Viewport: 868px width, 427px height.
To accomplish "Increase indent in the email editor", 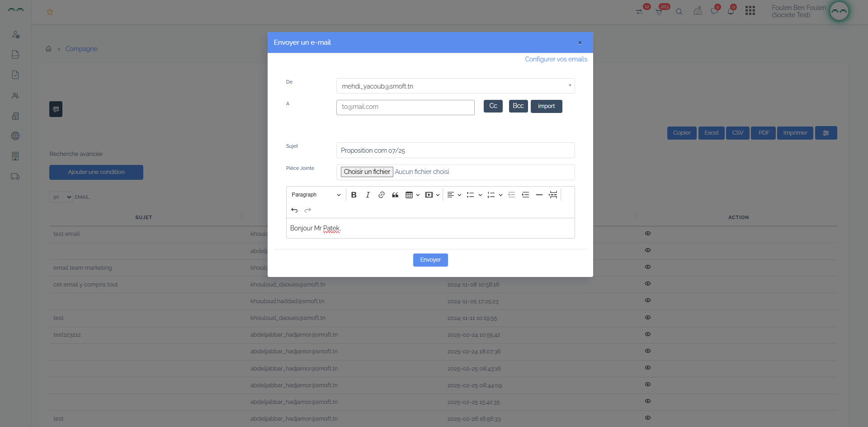I will tap(525, 195).
